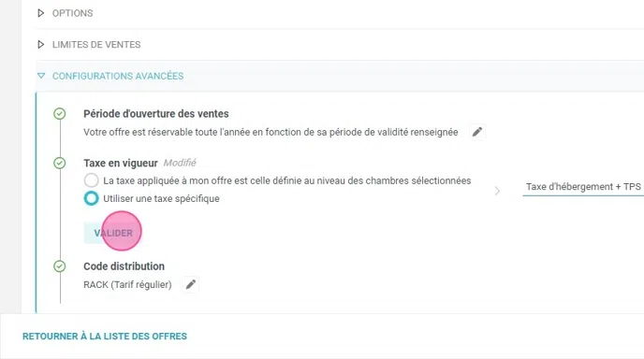Open the Taxe d'hébergement + TPS dropdown
This screenshot has height=359, width=644.
pyautogui.click(x=583, y=187)
